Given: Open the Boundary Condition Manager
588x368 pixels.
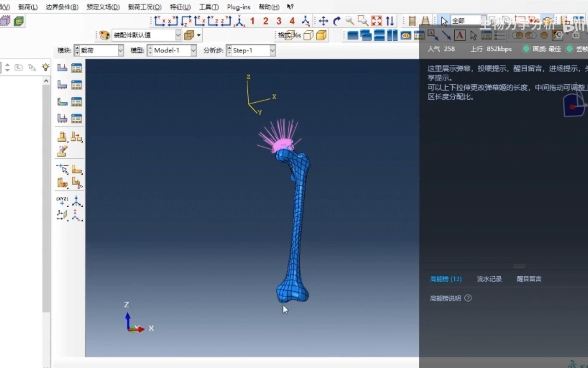Looking at the screenshot, I should (x=77, y=85).
